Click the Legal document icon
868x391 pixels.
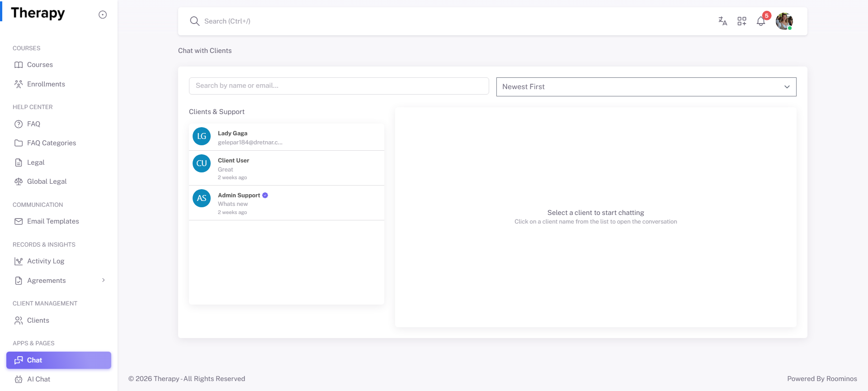click(x=19, y=162)
